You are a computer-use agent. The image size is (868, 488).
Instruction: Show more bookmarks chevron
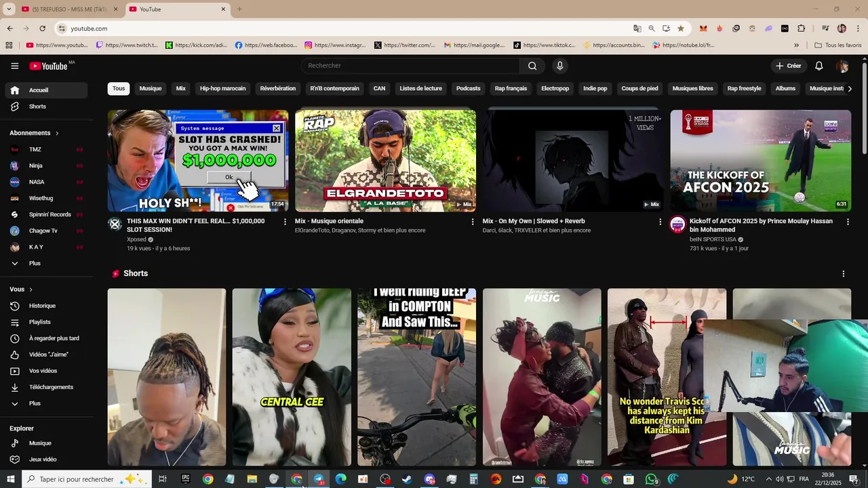coord(796,45)
